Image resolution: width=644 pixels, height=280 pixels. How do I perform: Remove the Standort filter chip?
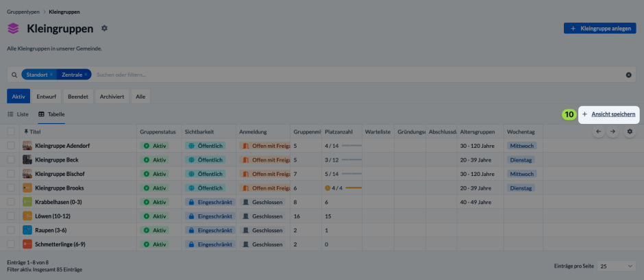(51, 75)
